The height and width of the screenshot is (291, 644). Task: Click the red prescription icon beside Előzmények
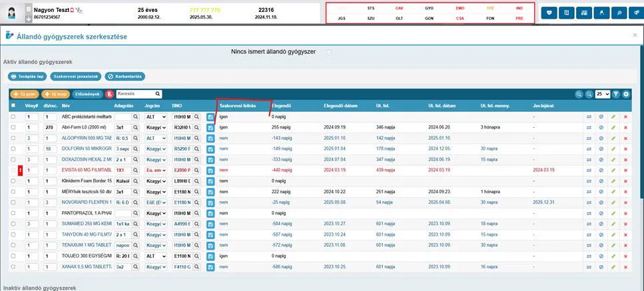click(x=109, y=94)
